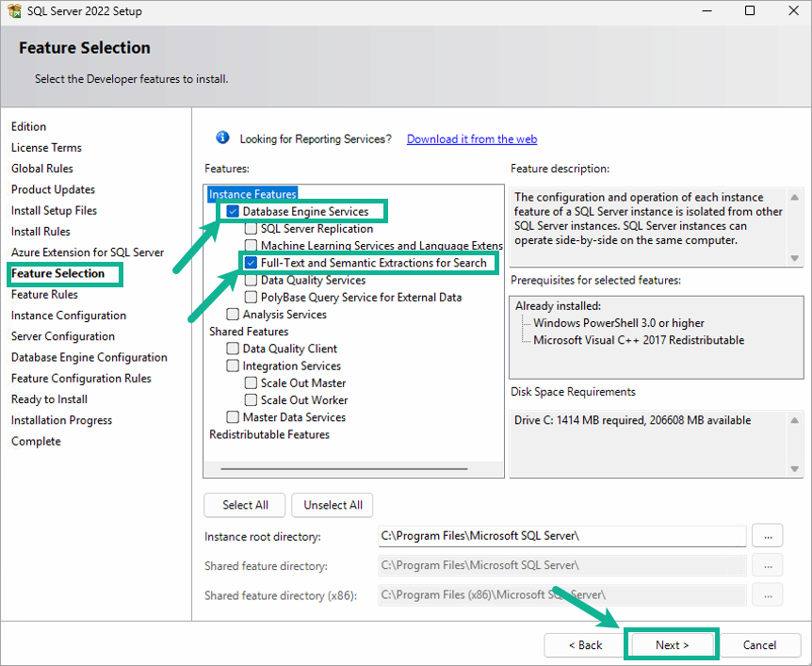The width and height of the screenshot is (812, 666).
Task: Click the Feature Configuration Rules step
Action: coord(81,378)
